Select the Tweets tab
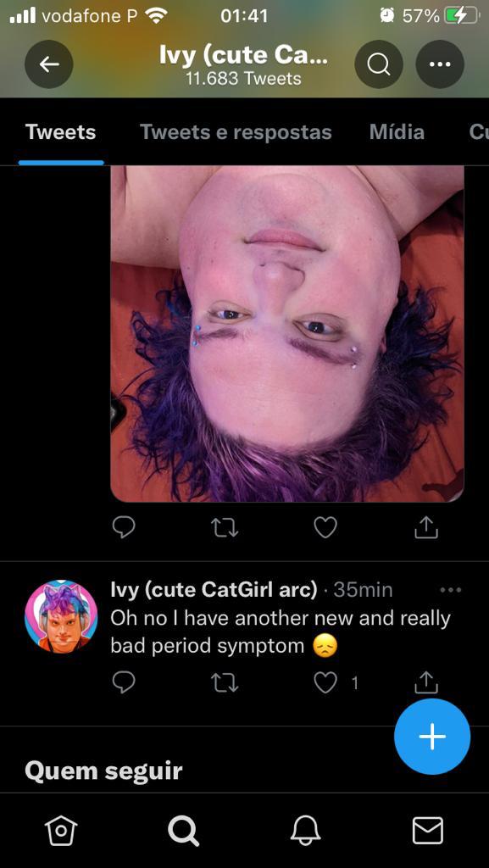Viewport: 489px width, 868px height. [61, 132]
